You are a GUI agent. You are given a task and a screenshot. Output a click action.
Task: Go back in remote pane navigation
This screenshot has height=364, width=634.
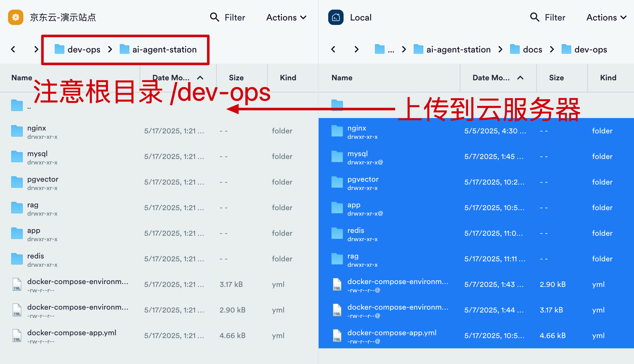(x=13, y=49)
